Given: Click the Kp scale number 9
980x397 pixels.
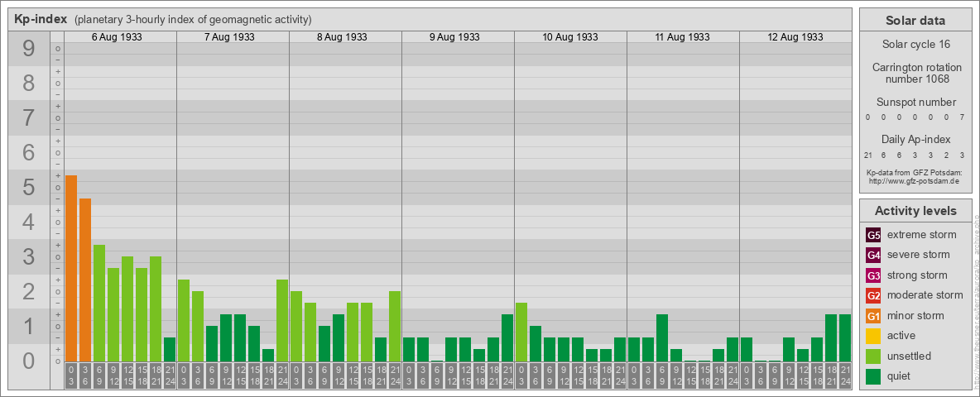Looking at the screenshot, I should pyautogui.click(x=29, y=49).
